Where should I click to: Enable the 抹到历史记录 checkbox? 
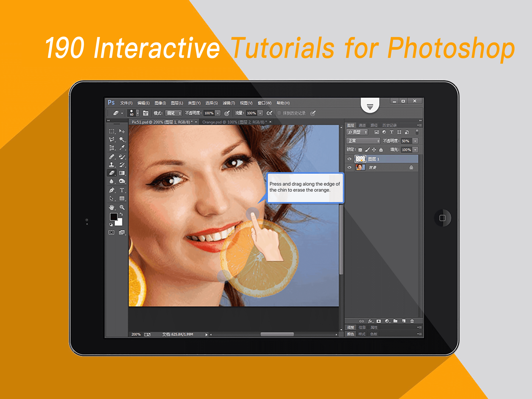coord(279,113)
